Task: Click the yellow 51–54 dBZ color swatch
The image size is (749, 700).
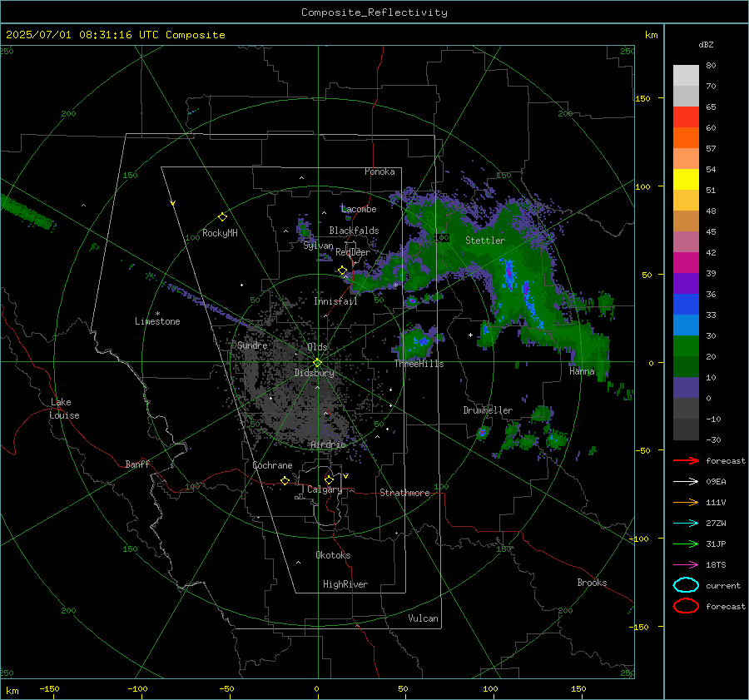Action: 686,180
